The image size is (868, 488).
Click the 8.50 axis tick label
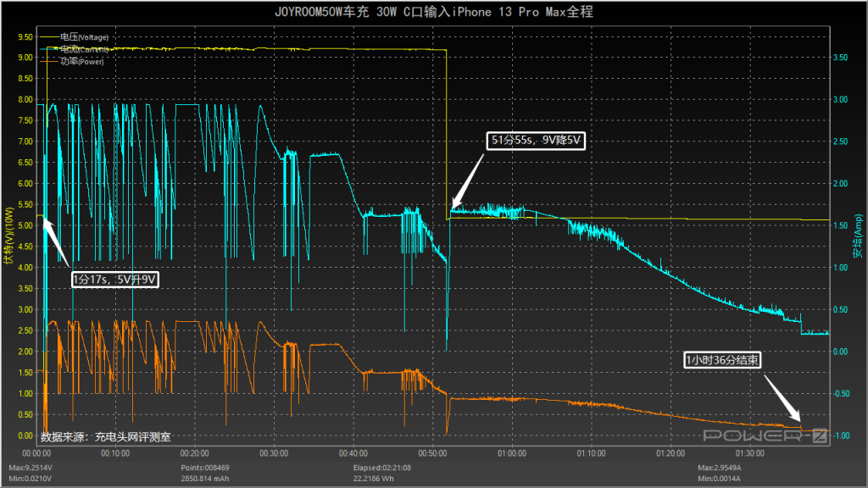coord(25,79)
